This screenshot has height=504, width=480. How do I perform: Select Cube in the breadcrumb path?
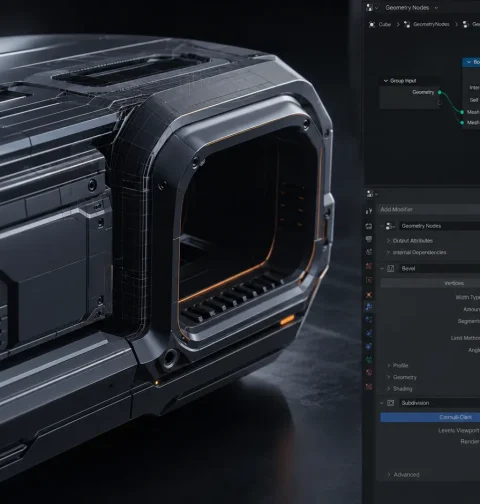click(x=385, y=24)
